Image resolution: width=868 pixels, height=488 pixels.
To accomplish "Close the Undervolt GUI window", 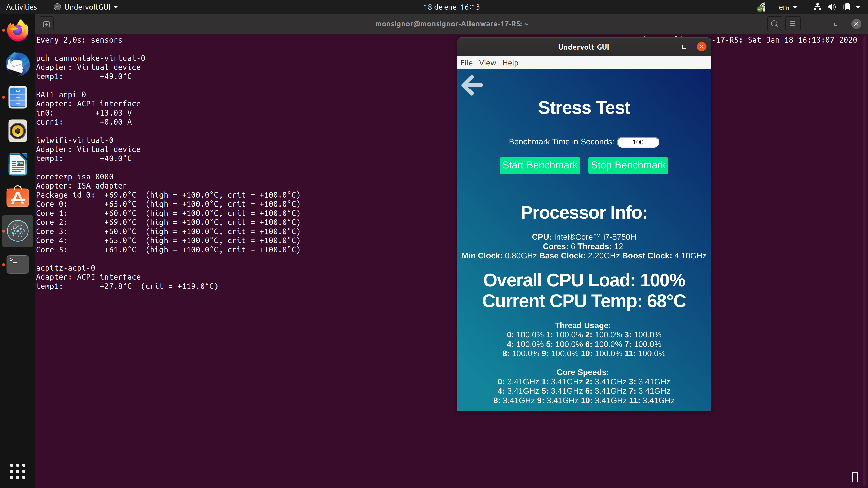I will 701,47.
